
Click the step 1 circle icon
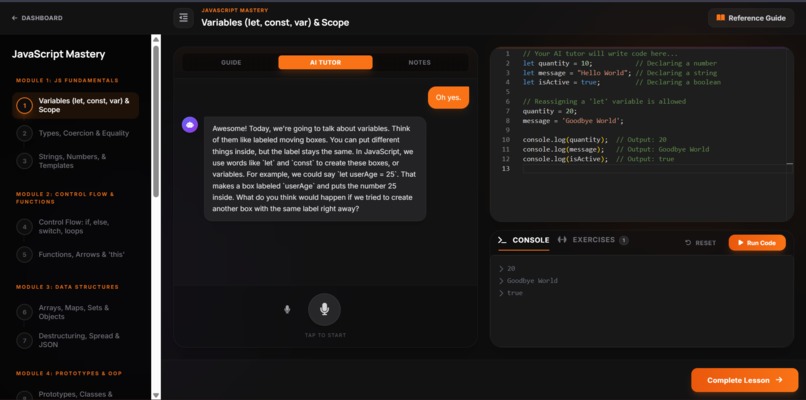point(24,105)
